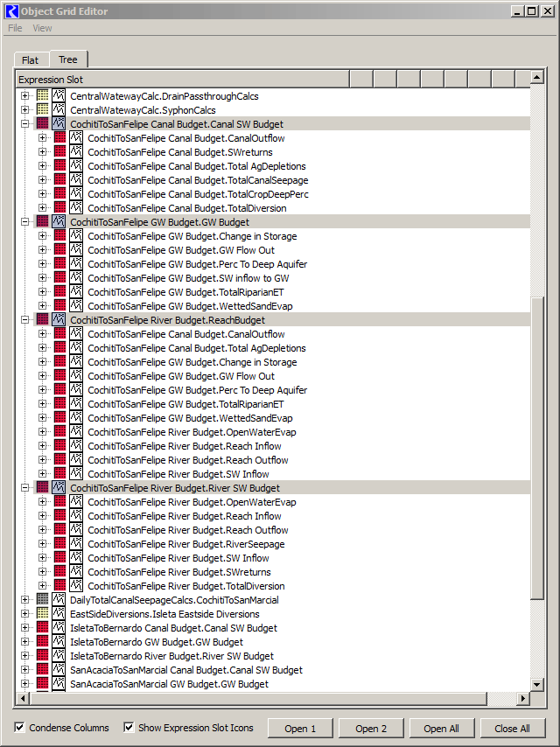Click the vertical scrollbar down arrow
560x747 pixels.
click(x=536, y=685)
